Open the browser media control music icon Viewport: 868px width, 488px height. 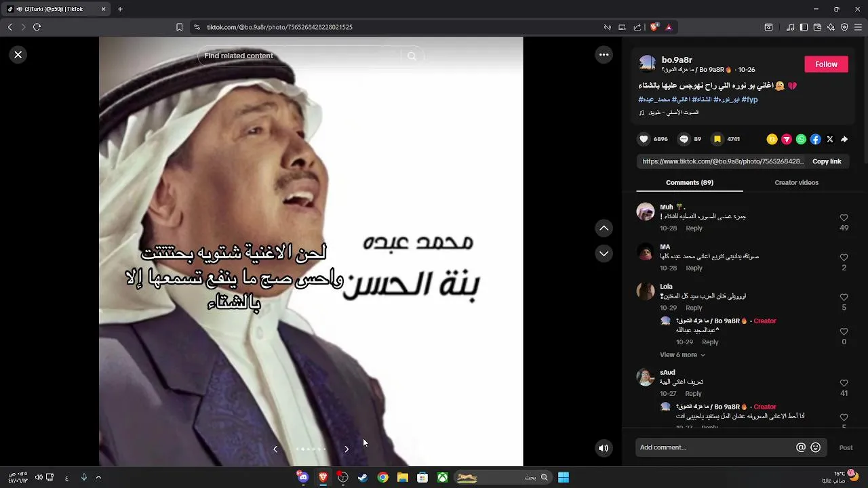click(791, 27)
